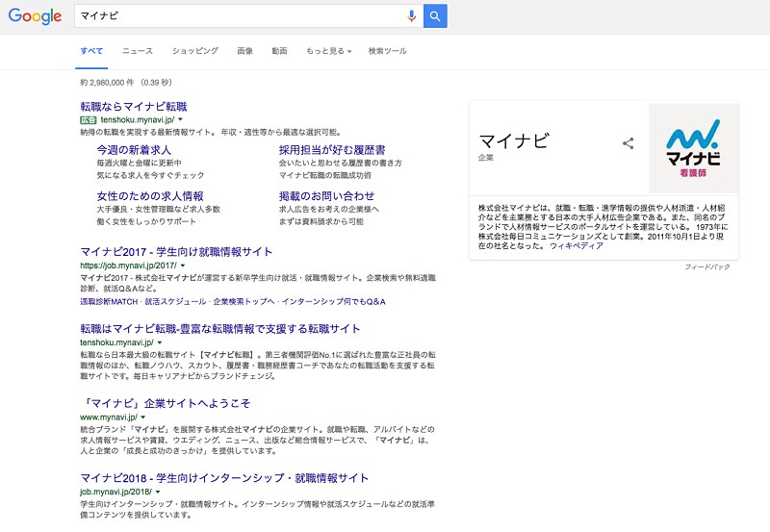Click 企業 subtitle in knowledge panel
The height and width of the screenshot is (532, 770).
[x=486, y=158]
